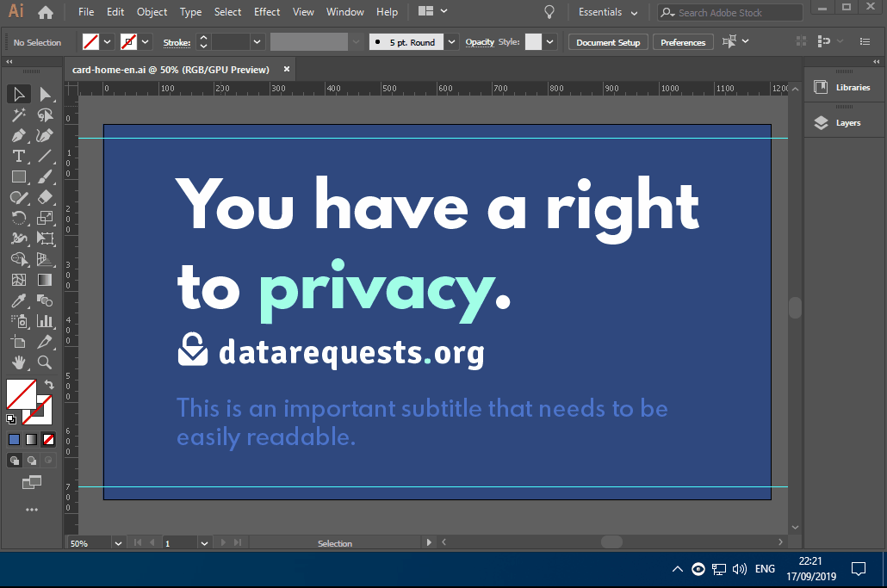Select the Zoom tool
The width and height of the screenshot is (887, 588).
tap(45, 362)
